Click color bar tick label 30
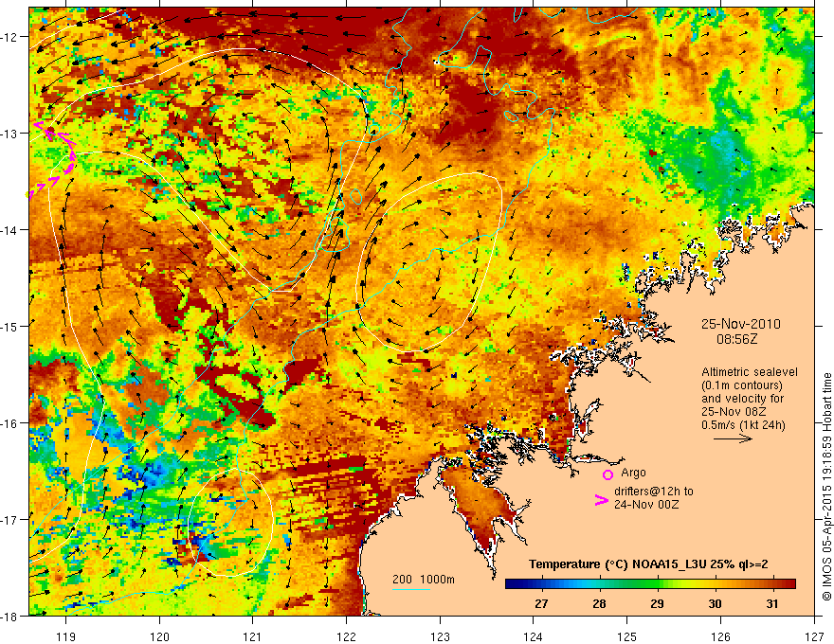The image size is (834, 644). point(715,604)
